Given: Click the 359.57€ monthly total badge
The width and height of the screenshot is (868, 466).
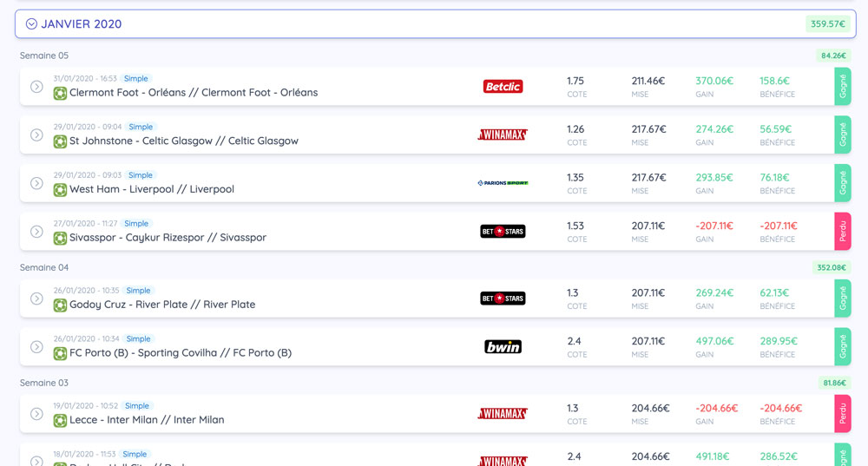Looking at the screenshot, I should [827, 24].
